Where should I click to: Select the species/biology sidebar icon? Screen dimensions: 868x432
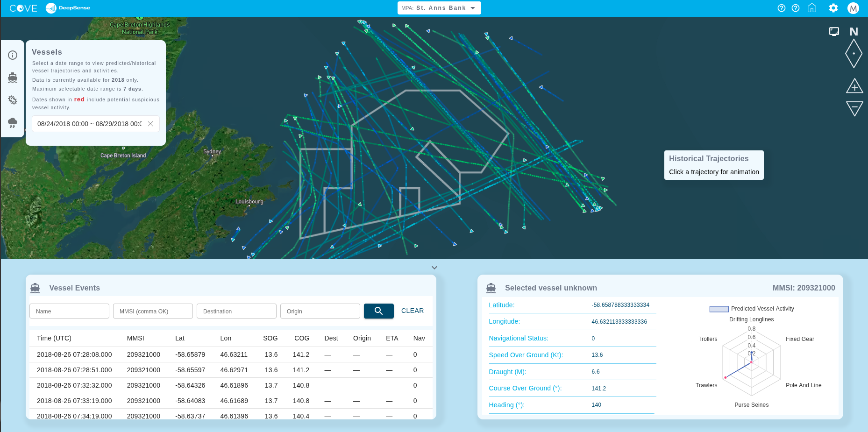[x=13, y=100]
